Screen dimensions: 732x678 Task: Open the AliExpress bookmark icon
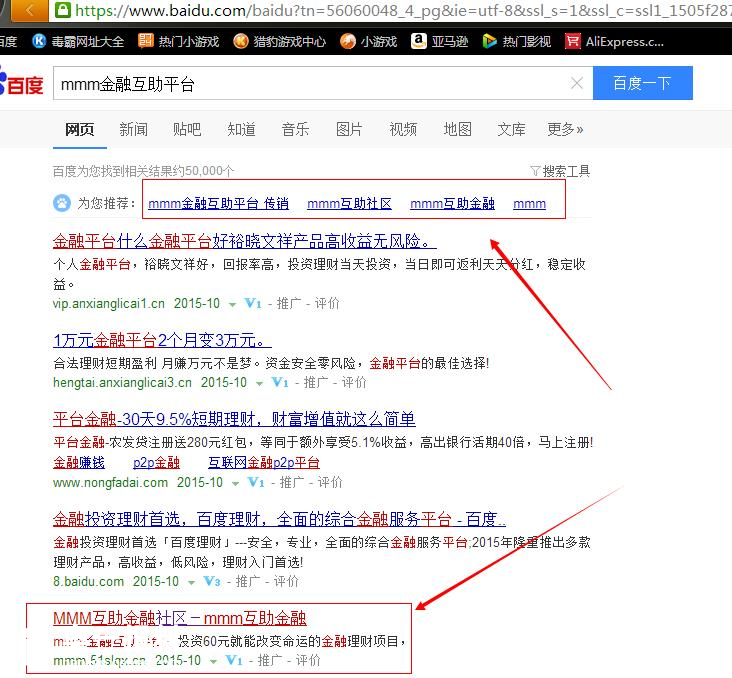tap(573, 42)
